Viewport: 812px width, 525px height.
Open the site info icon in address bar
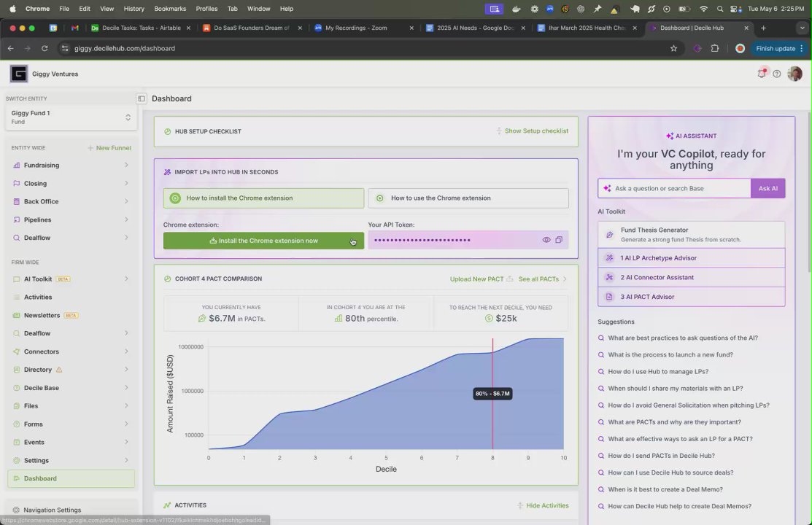click(x=65, y=48)
